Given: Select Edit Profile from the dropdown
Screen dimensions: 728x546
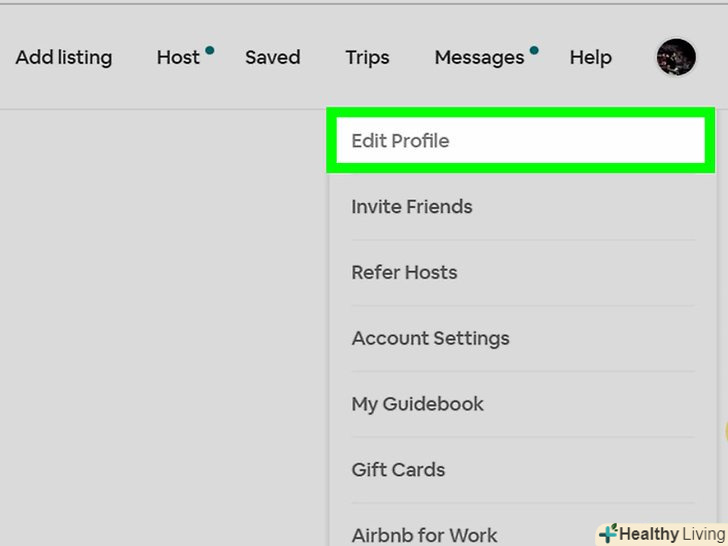Looking at the screenshot, I should tap(400, 141).
